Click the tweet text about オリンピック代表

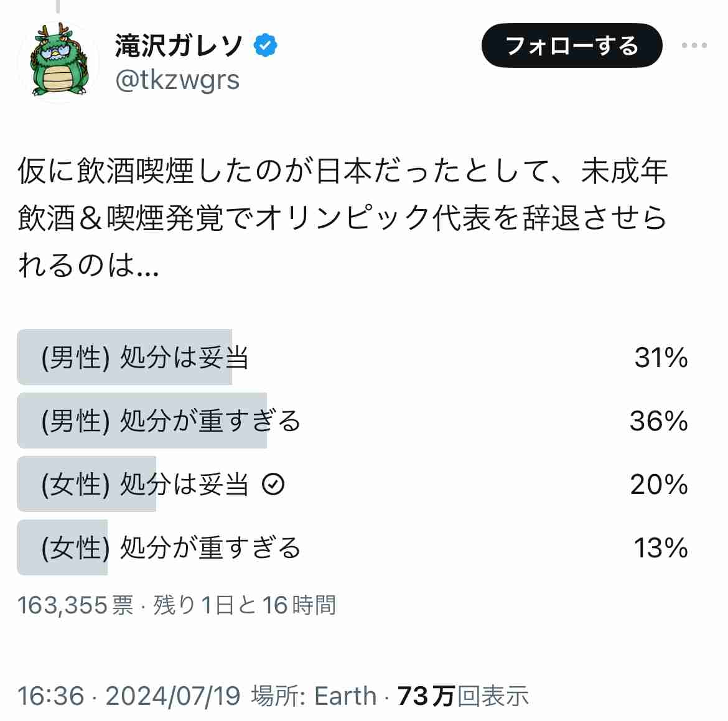tap(343, 217)
